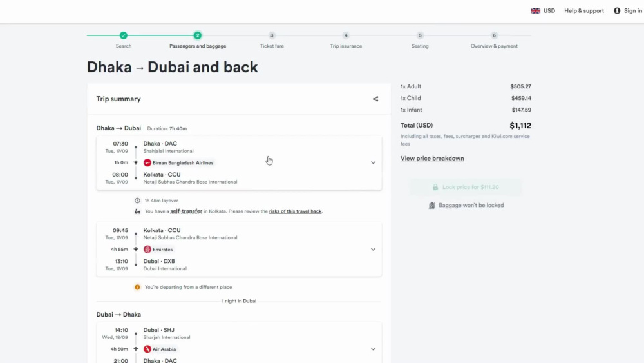644x363 pixels.
Task: Click the 1x Adult $505.27 price
Action: tap(520, 86)
